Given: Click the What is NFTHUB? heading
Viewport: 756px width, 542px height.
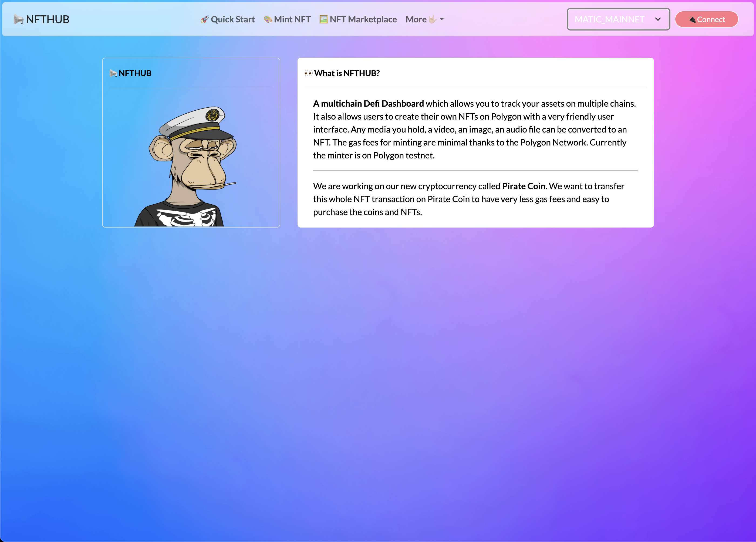Looking at the screenshot, I should point(347,73).
